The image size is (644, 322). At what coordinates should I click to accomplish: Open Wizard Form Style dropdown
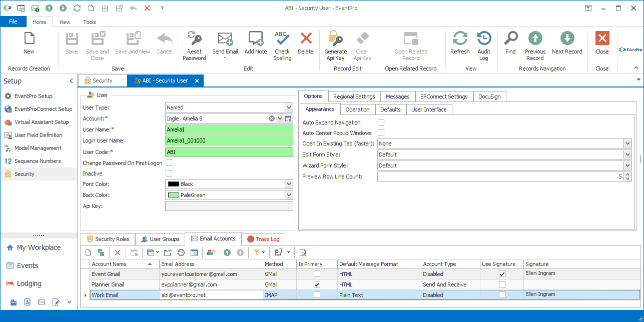click(x=628, y=165)
